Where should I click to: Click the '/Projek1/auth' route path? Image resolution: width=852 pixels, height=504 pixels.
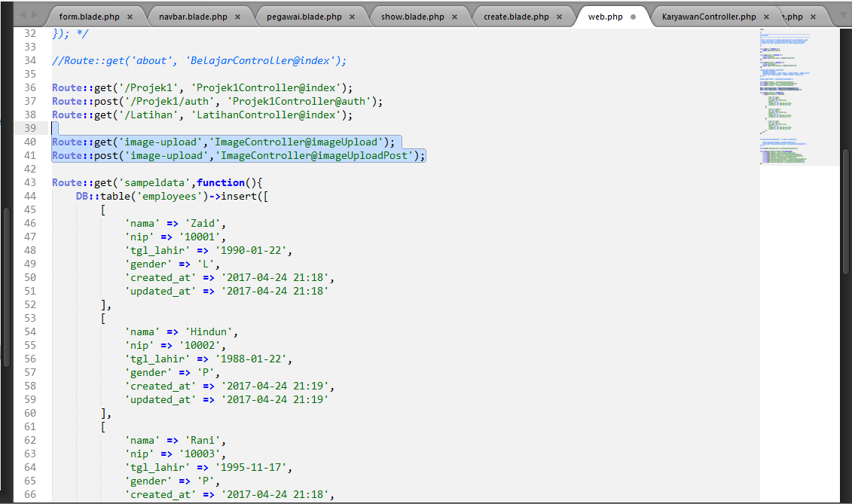[x=166, y=101]
